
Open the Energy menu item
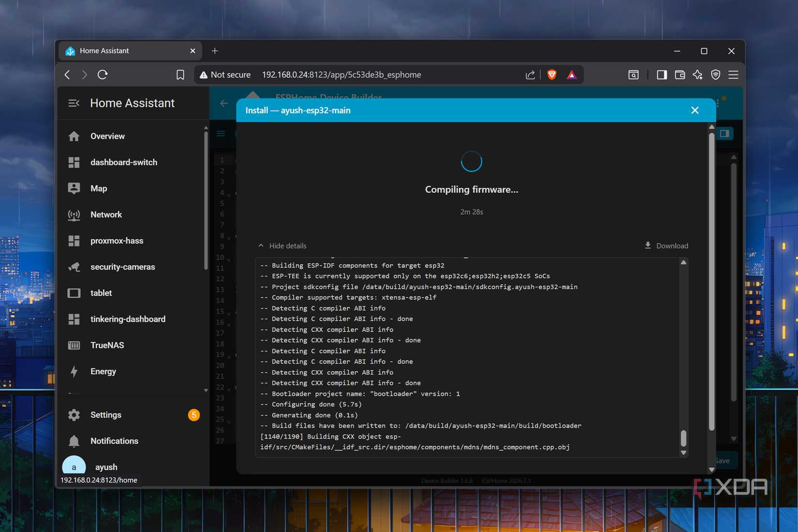click(133, 371)
